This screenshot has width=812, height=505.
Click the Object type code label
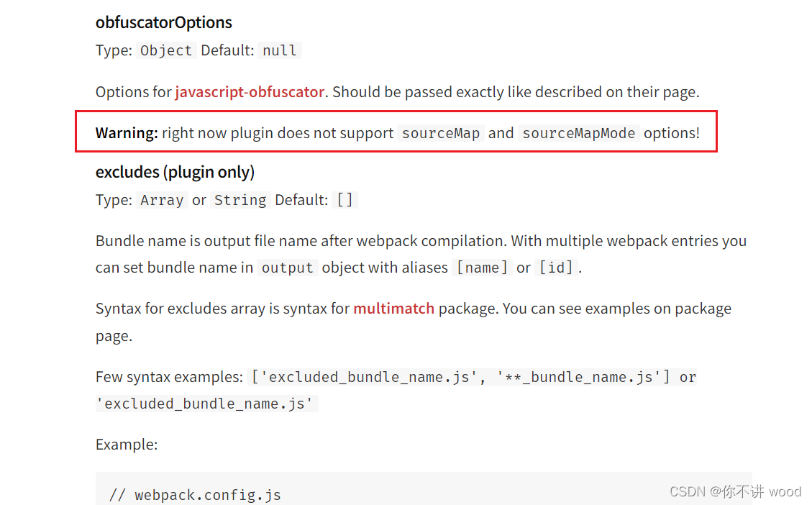pyautogui.click(x=165, y=50)
